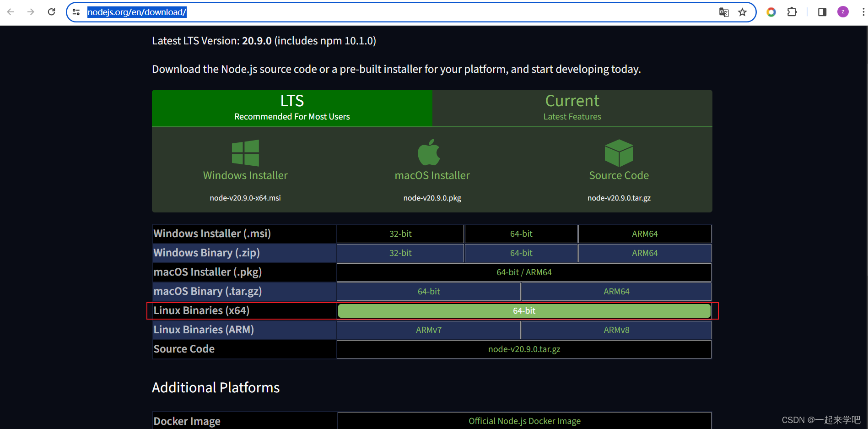The width and height of the screenshot is (868, 429).
Task: Click the 'Latest LTS Version: 20.9.0' text
Action: [x=212, y=41]
